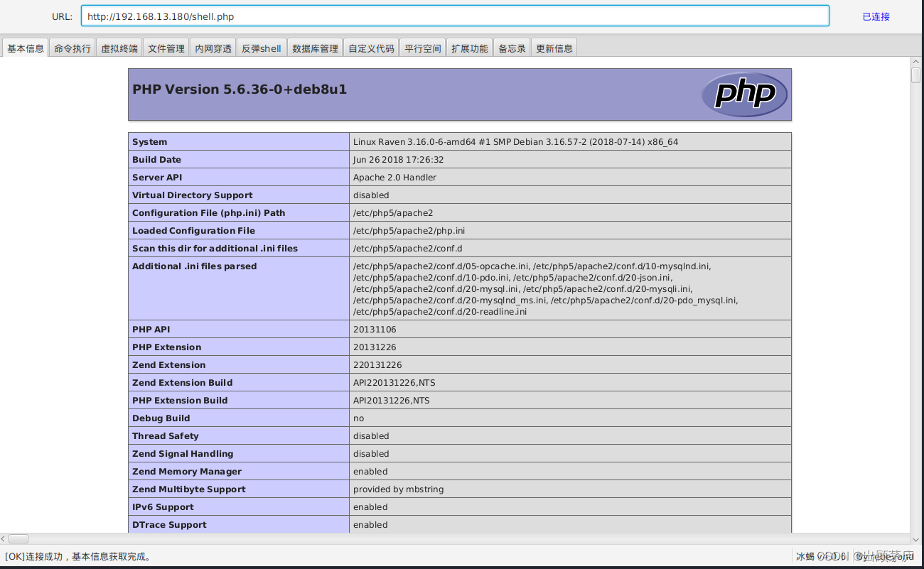Click the PHP API label
Viewport: 924px width, 569px height.
[x=151, y=330]
